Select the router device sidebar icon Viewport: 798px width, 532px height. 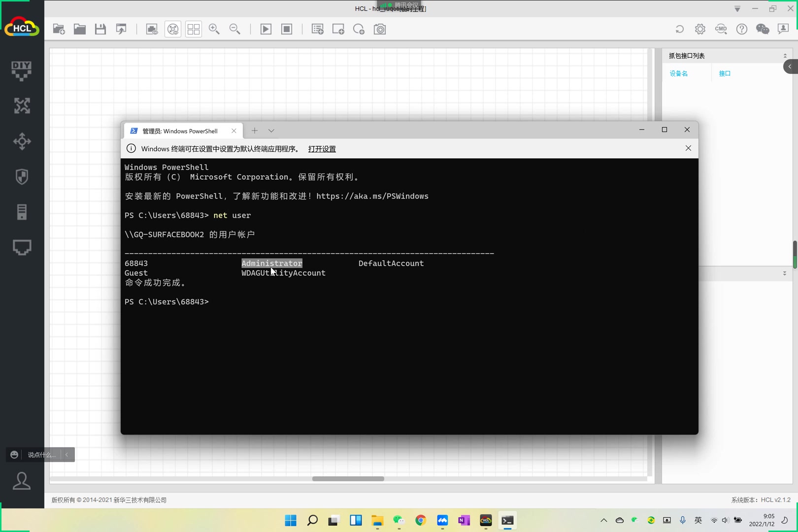click(22, 105)
